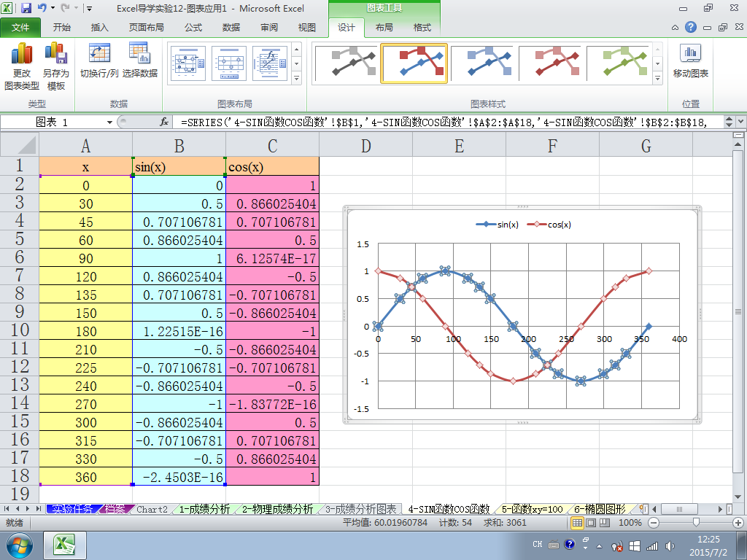Expand the chart styles gallery

657,78
